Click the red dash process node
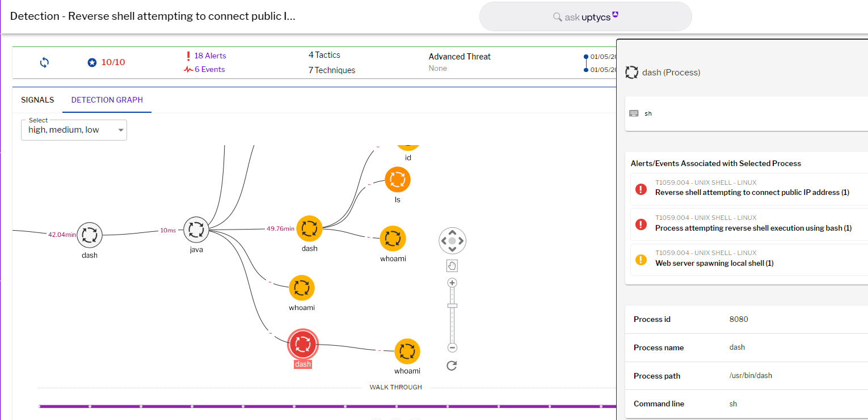Viewport: 868px width, 420px height. pyautogui.click(x=302, y=343)
